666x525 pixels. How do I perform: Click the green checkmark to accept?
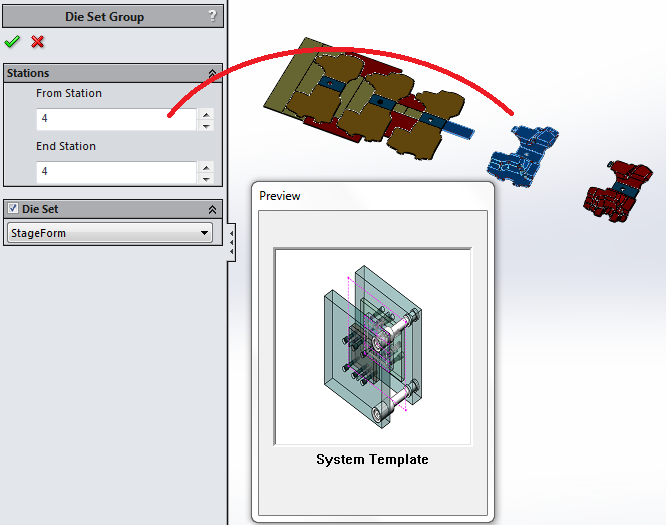tap(12, 41)
